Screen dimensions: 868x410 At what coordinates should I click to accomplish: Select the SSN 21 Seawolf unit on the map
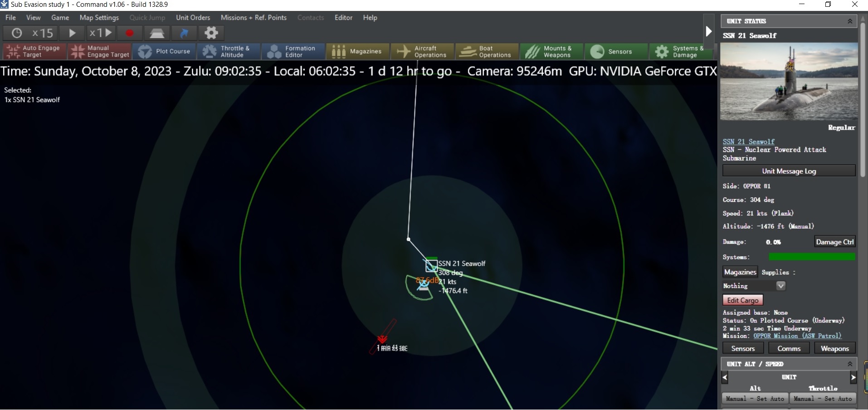coord(431,266)
